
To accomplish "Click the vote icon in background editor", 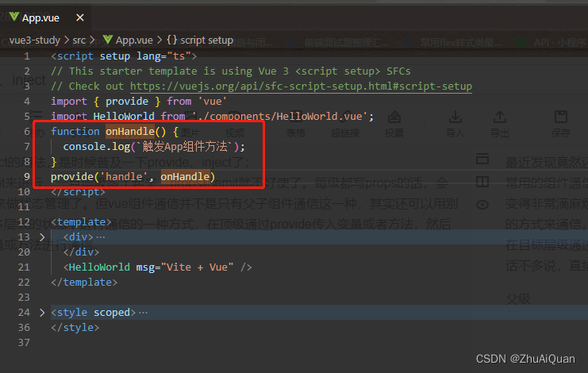I will tap(394, 117).
